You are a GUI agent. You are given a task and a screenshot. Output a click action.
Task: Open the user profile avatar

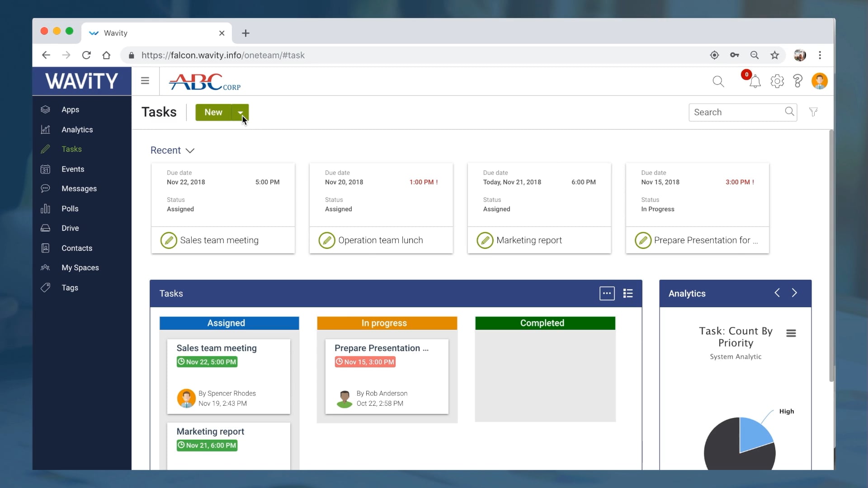pyautogui.click(x=819, y=81)
